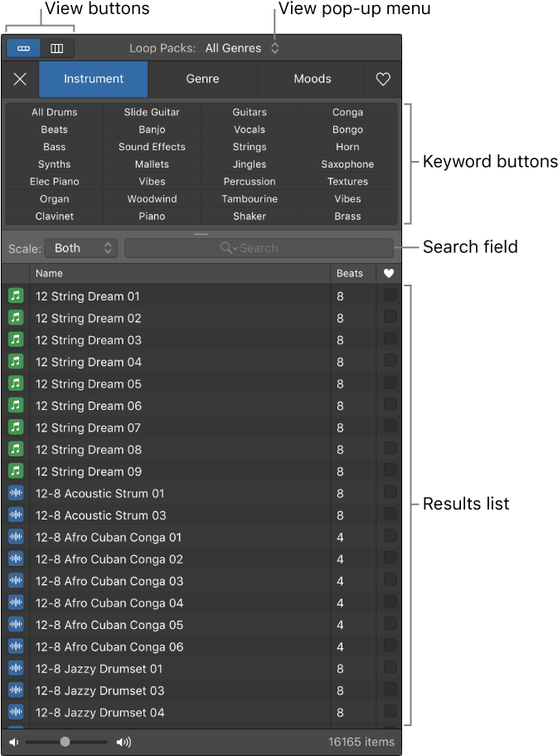Filter by Saxophone keyword

(x=347, y=164)
